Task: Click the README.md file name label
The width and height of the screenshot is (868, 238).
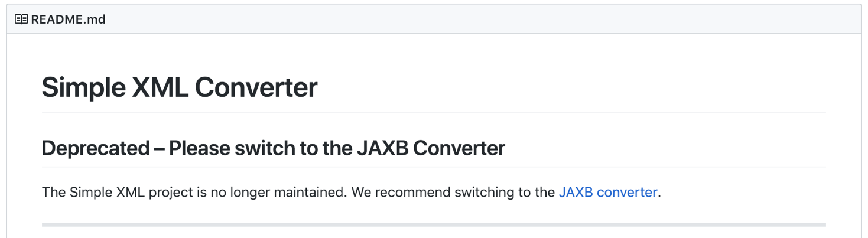Action: (x=68, y=19)
